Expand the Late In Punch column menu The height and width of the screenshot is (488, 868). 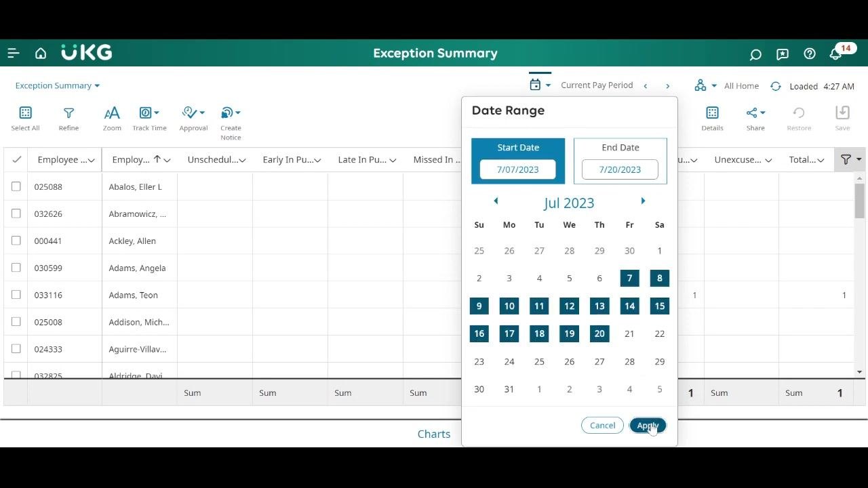[393, 160]
